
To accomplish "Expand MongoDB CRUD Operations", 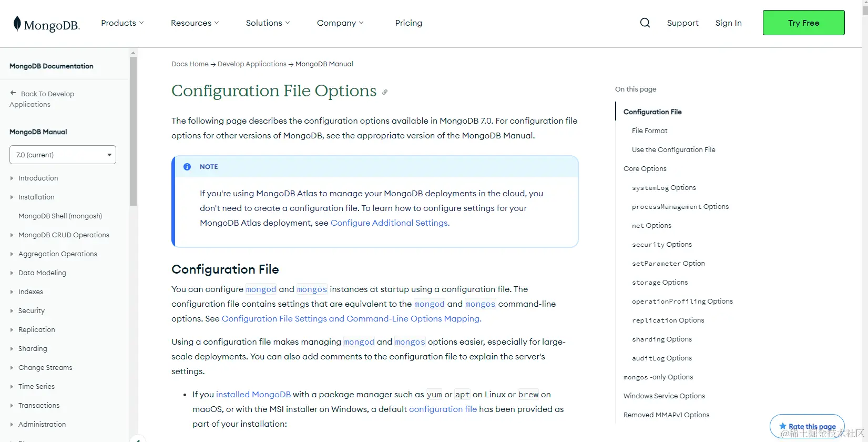I will tap(64, 235).
